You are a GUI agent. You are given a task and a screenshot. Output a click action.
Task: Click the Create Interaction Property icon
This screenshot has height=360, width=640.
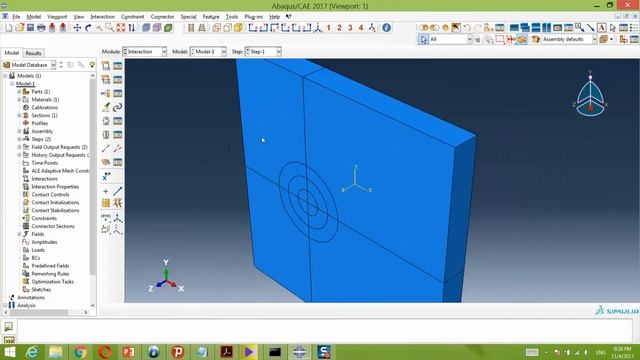[x=106, y=80]
